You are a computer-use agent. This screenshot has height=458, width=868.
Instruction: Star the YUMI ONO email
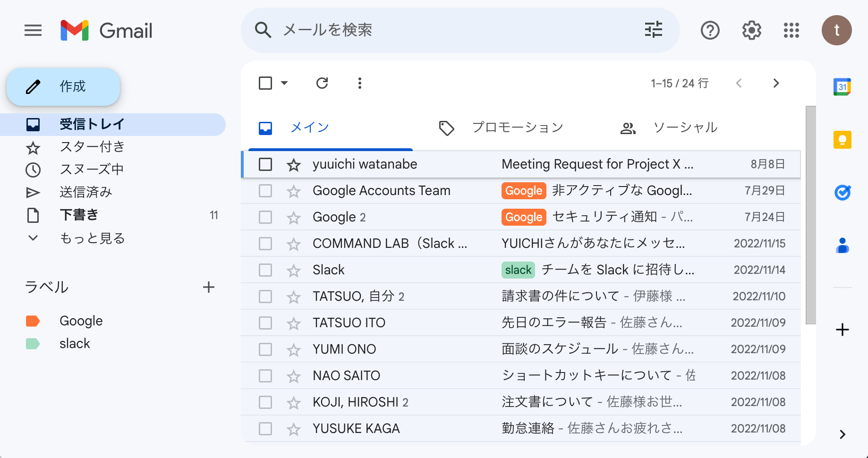[x=294, y=350]
